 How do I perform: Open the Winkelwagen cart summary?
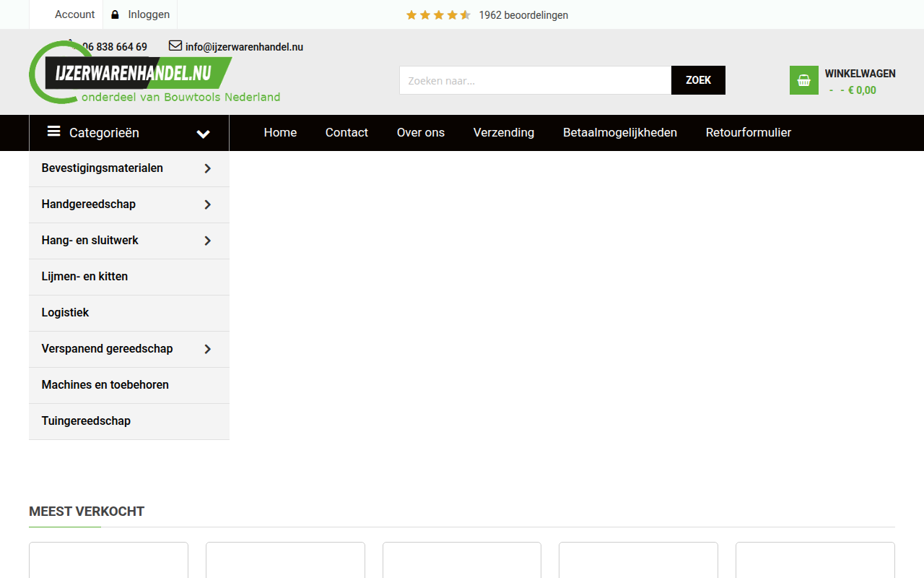[842, 81]
